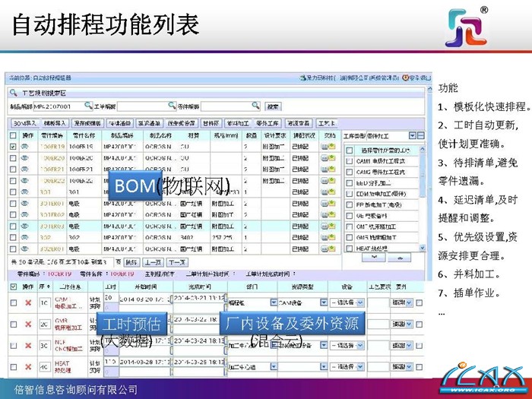Click the 委外工序 toolbar button

[268, 123]
